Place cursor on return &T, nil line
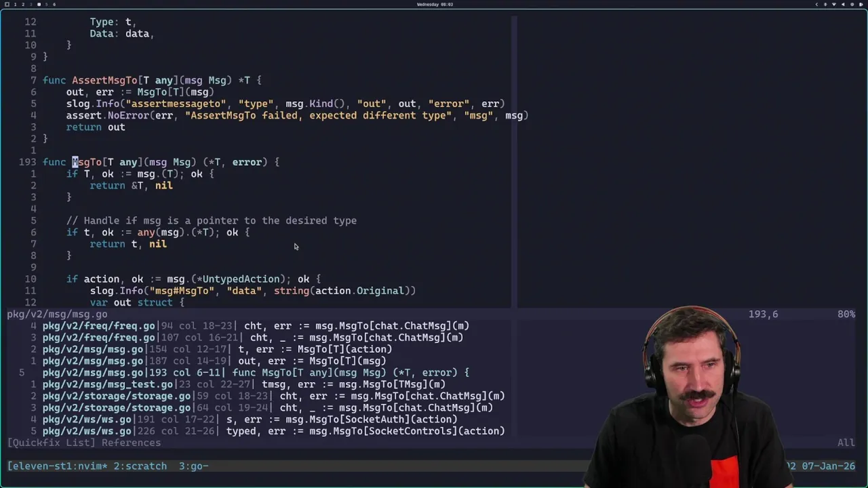 pos(131,185)
